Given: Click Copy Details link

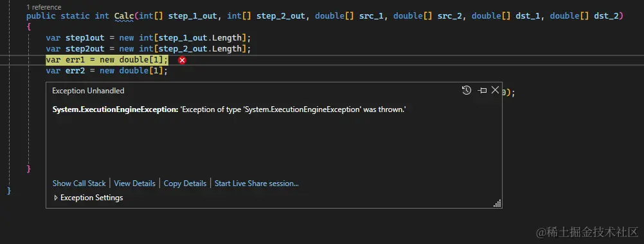Looking at the screenshot, I should 185,183.
